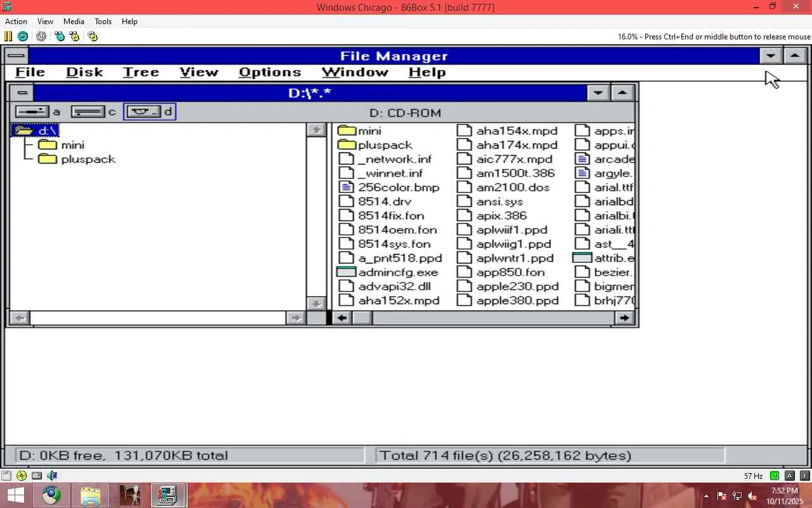Select the apix.386 file

point(492,215)
